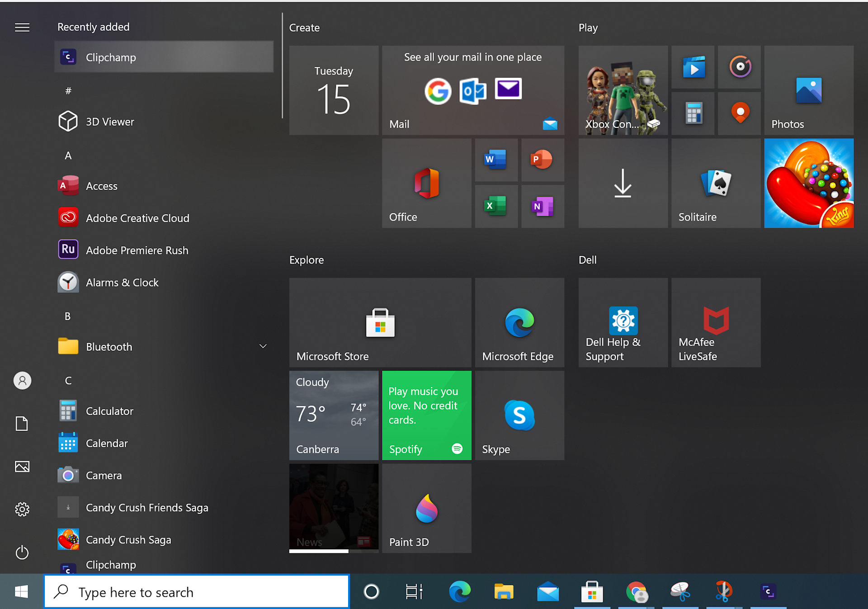Open the Office tile
868x609 pixels.
point(426,183)
